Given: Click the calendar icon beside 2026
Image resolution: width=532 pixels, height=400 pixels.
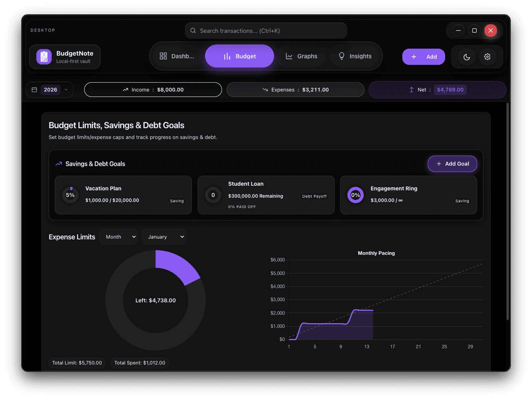Looking at the screenshot, I should [34, 89].
